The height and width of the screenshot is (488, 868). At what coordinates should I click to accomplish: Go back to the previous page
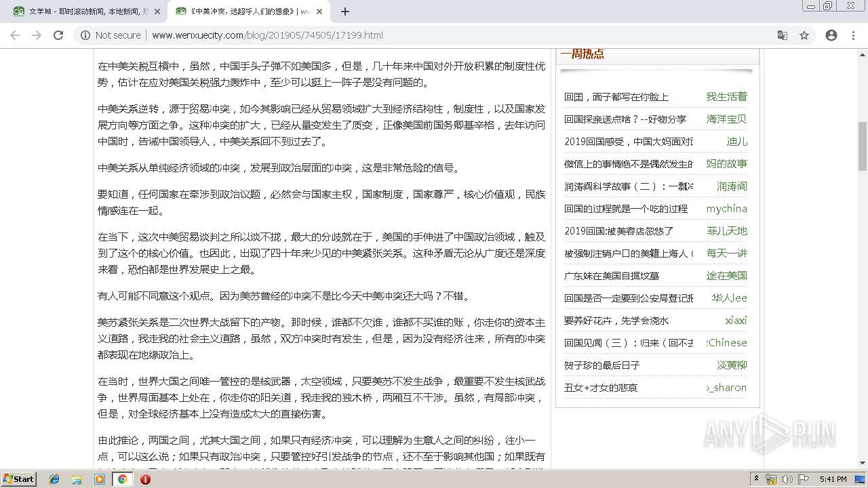click(15, 35)
